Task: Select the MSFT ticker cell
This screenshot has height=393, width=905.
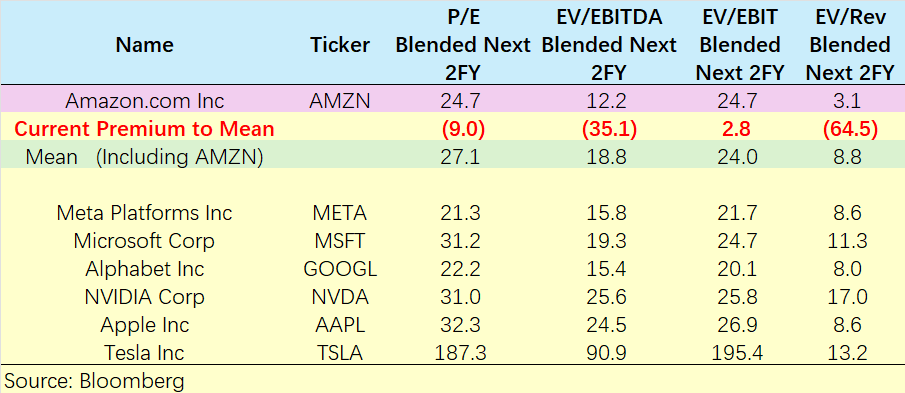Action: click(x=339, y=241)
